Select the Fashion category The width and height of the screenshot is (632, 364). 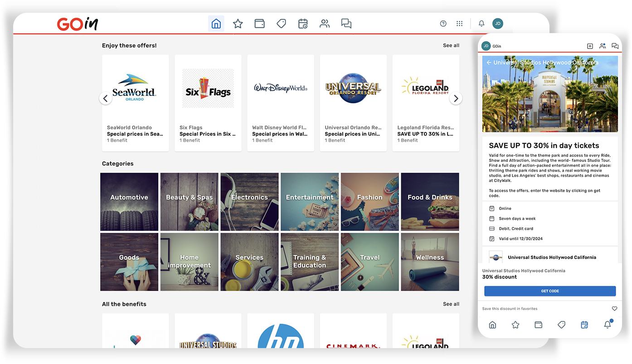pos(370,202)
